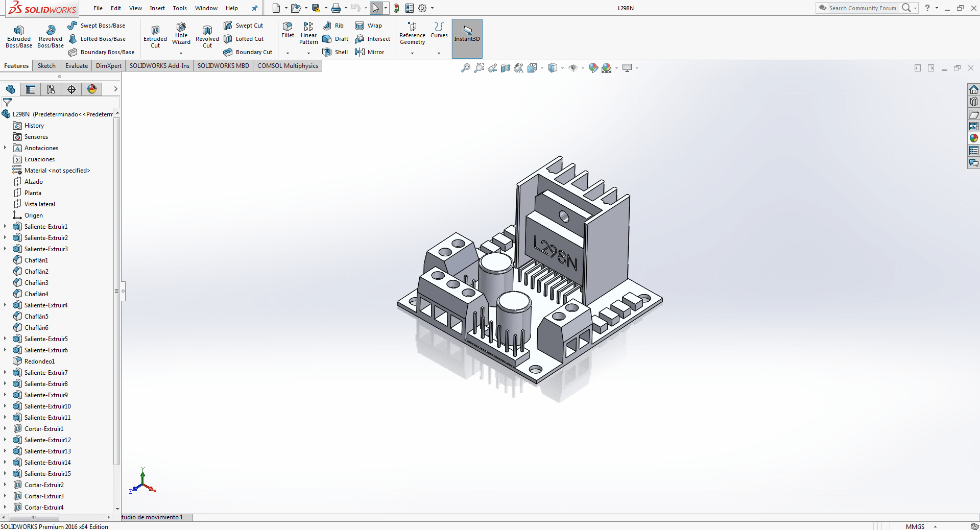Open the FeatureManager Design Tree panel tab
The image size is (980, 530).
pyautogui.click(x=10, y=89)
